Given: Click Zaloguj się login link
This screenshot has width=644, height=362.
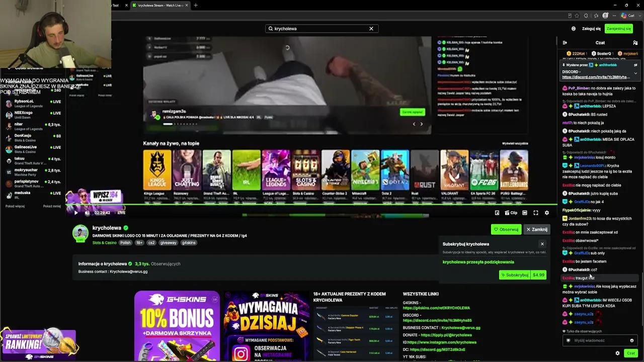Looking at the screenshot, I should [591, 29].
